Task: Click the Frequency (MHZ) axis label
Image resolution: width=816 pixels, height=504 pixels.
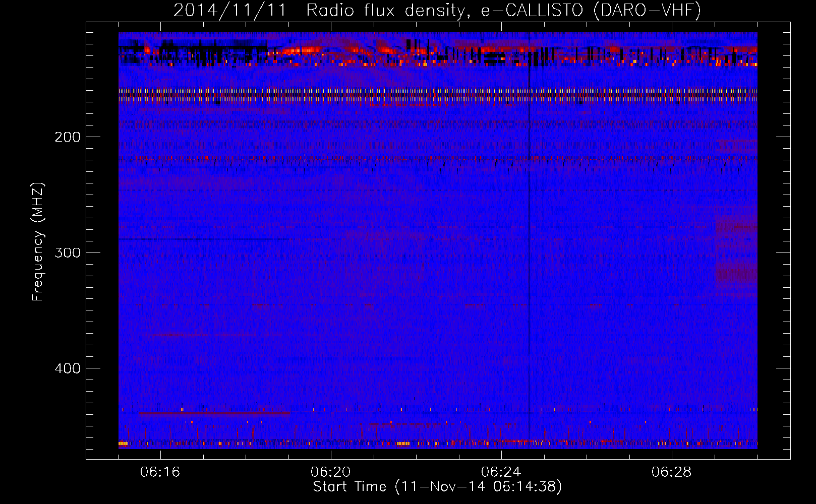Action: point(38,242)
